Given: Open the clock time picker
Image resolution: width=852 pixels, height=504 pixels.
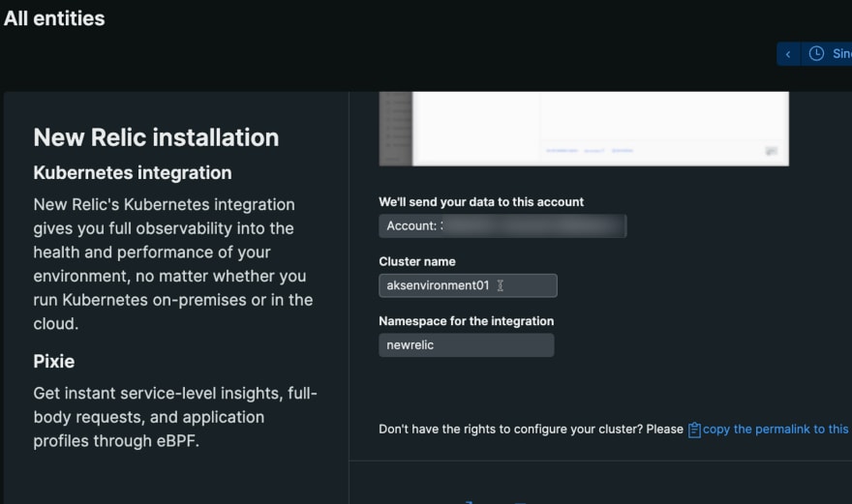Looking at the screenshot, I should (x=827, y=54).
